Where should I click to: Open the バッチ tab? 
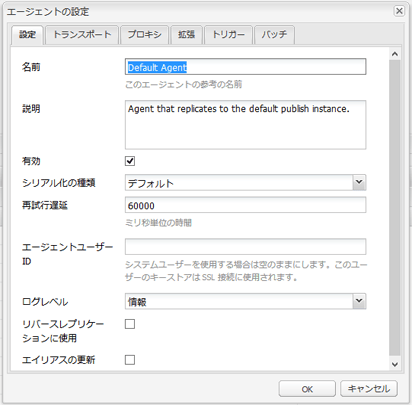274,35
